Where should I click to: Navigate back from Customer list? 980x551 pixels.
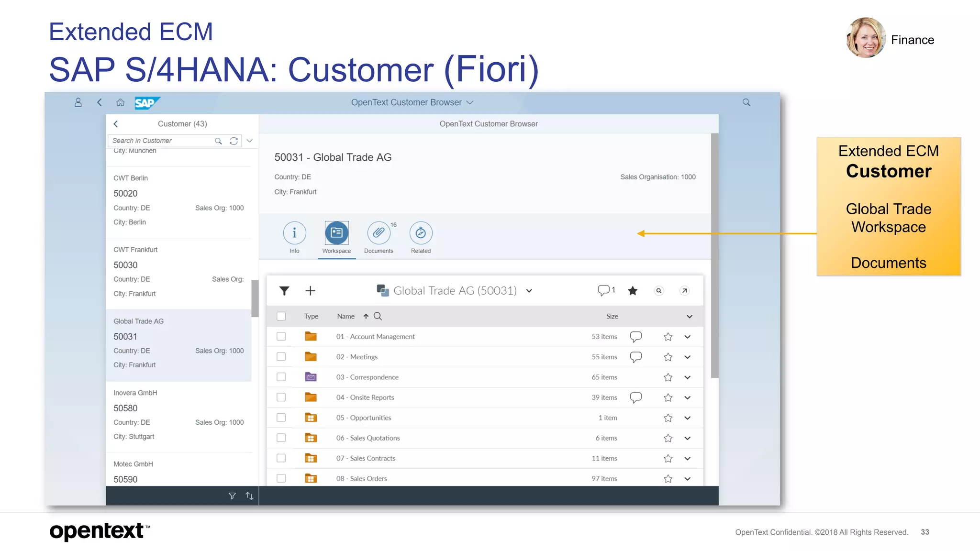click(x=116, y=124)
